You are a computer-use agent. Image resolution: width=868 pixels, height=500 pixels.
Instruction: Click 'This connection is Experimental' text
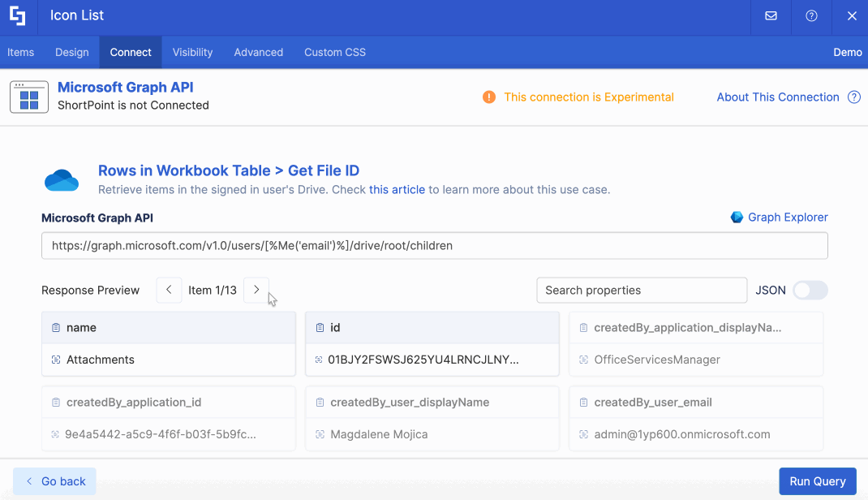(589, 97)
